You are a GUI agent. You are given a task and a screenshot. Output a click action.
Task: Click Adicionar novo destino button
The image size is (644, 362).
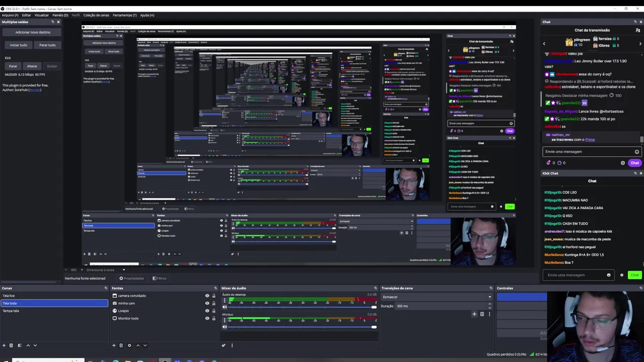(x=33, y=32)
